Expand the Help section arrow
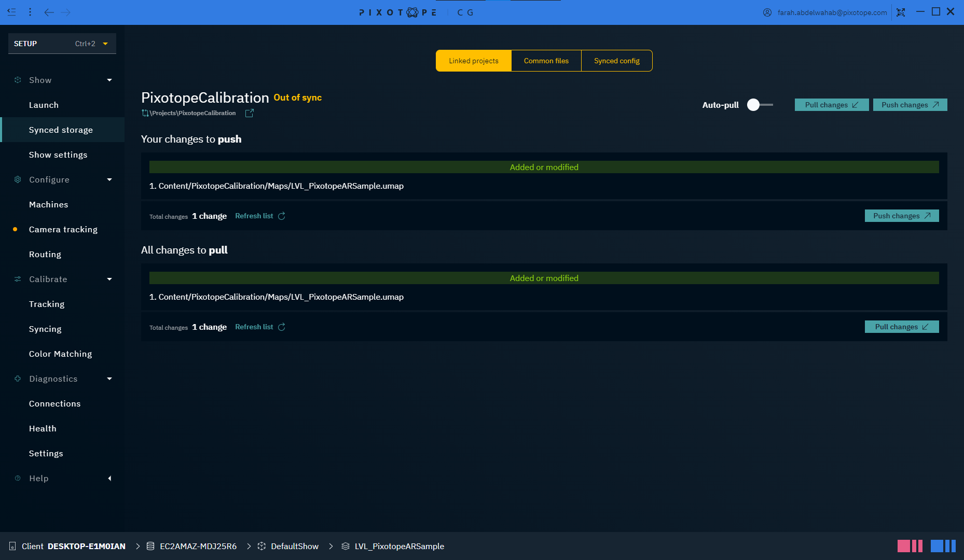The width and height of the screenshot is (964, 560). [x=109, y=478]
